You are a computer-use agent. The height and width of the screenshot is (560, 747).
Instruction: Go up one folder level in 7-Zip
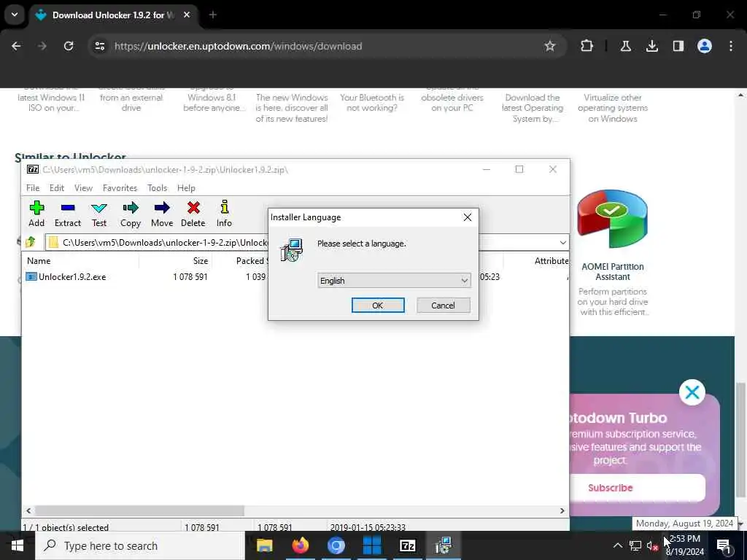click(31, 242)
